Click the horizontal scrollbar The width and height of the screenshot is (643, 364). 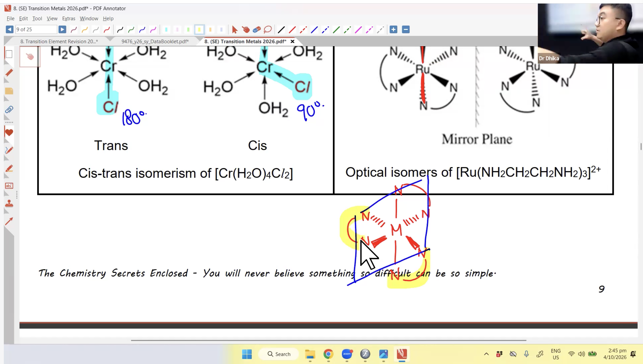(328, 340)
